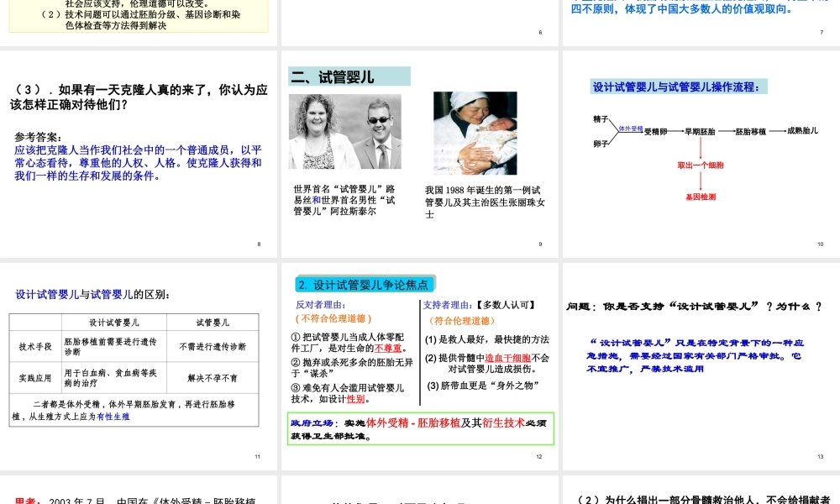Click the '设计试管婴儿' table column header

114,323
